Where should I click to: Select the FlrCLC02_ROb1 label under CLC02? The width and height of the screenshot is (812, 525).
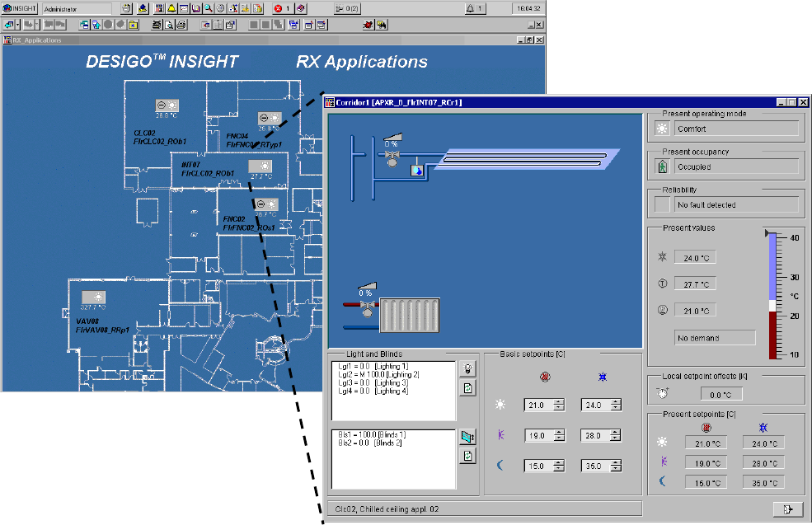tap(160, 142)
